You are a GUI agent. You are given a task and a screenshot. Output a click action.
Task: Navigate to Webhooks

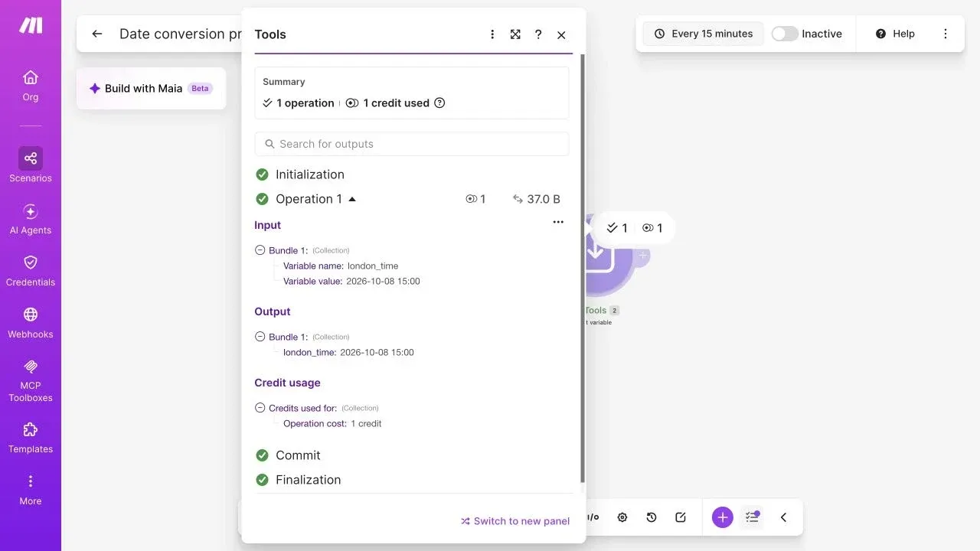tap(31, 323)
